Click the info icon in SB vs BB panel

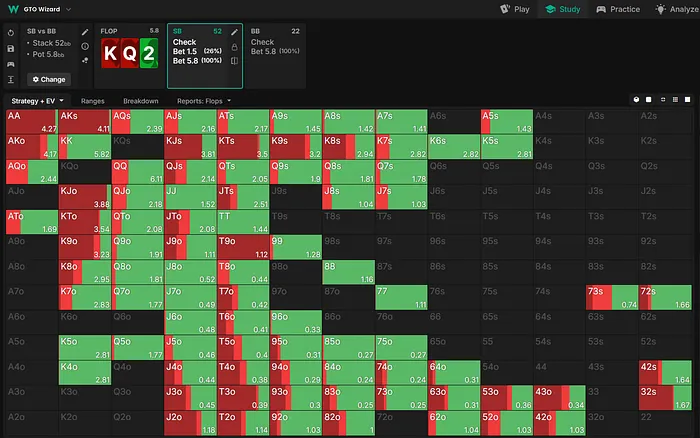point(85,46)
